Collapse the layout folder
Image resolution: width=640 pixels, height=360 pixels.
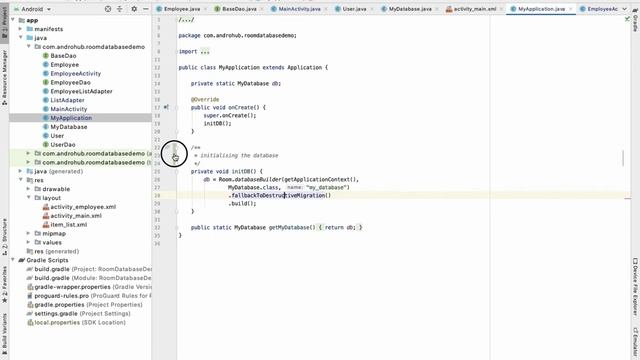[x=29, y=198]
